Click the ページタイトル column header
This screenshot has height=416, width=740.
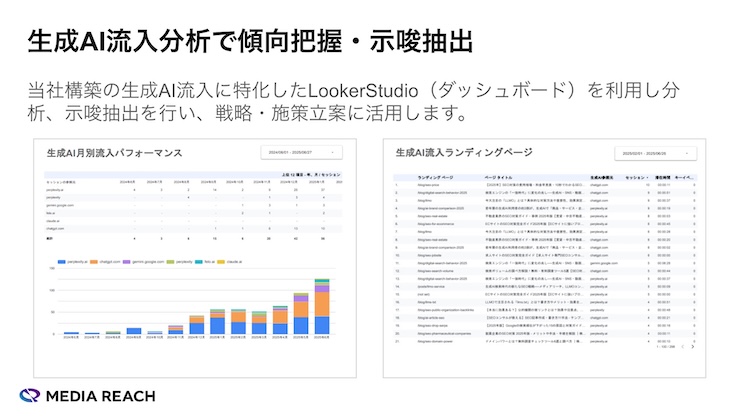498,178
